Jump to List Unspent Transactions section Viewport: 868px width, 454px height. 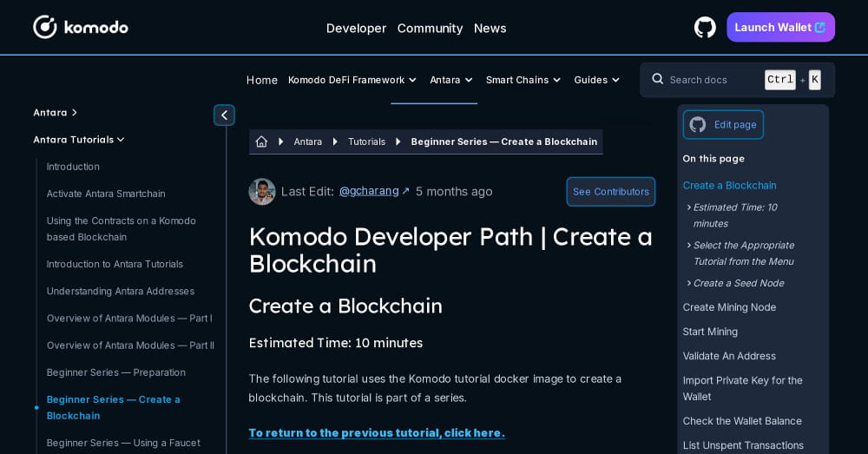(743, 445)
